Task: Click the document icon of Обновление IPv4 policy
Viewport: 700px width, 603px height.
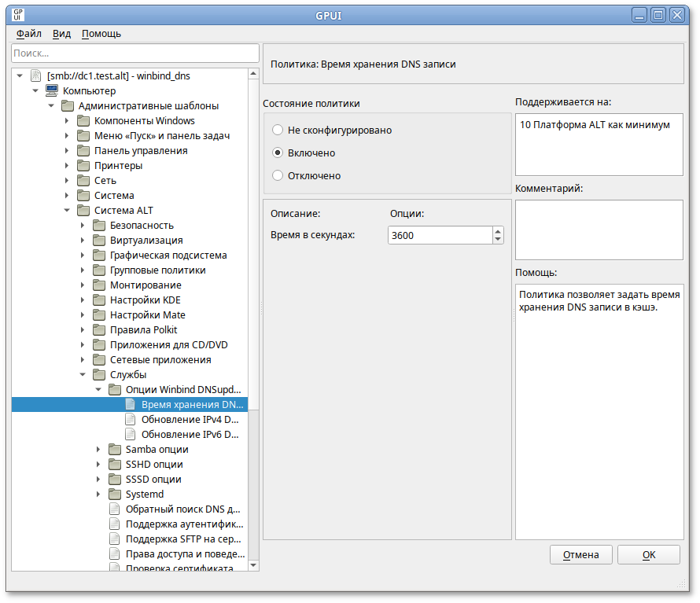Action: tap(130, 420)
